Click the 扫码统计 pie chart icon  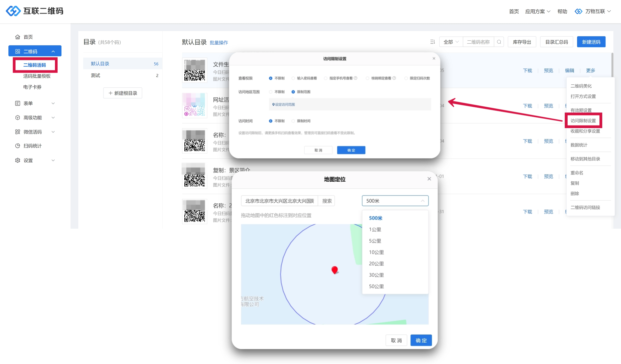(x=18, y=146)
